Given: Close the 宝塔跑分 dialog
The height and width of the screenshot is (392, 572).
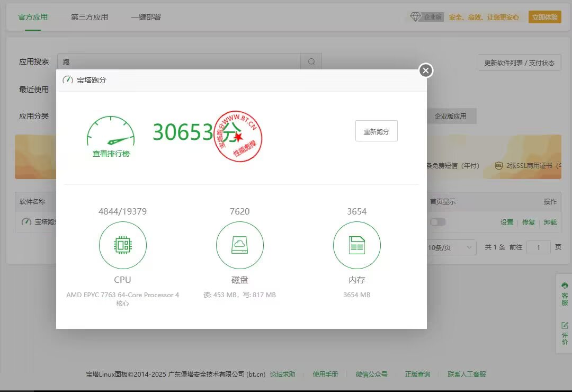Looking at the screenshot, I should click(x=426, y=70).
